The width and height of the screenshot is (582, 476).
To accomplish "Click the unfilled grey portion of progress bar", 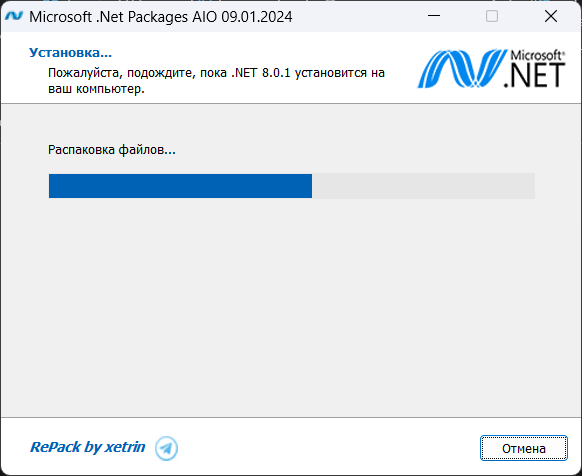I will tap(423, 186).
